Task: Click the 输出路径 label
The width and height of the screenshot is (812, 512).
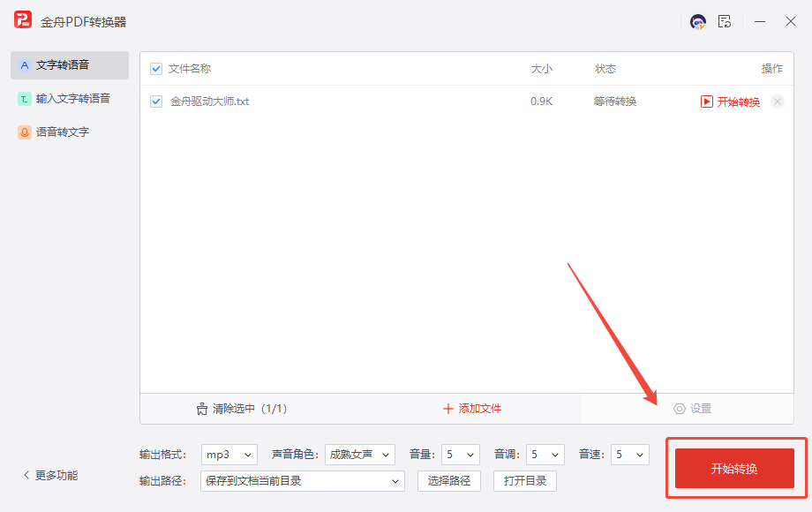Action: tap(162, 481)
